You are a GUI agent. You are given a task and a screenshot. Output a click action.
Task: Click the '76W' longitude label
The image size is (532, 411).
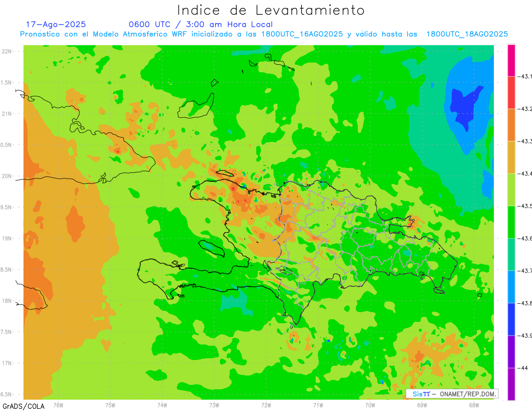(x=58, y=405)
